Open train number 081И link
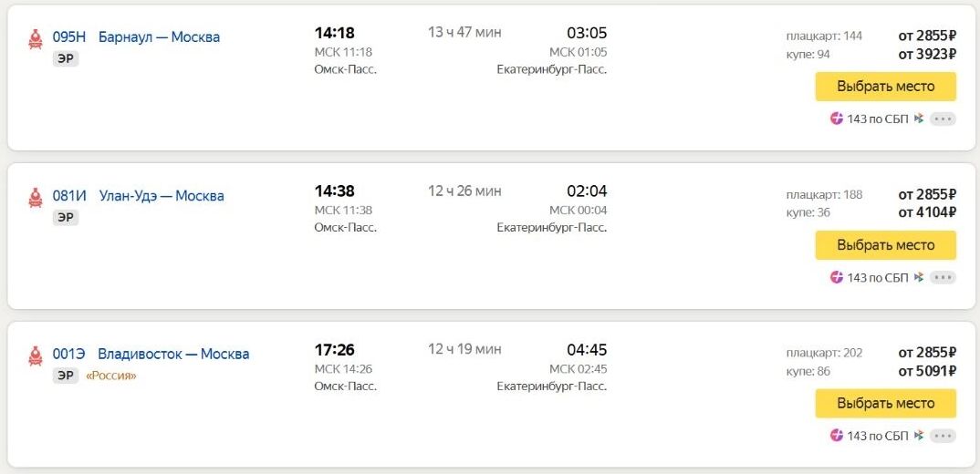Screen dimensions: 980x474 tap(69, 196)
